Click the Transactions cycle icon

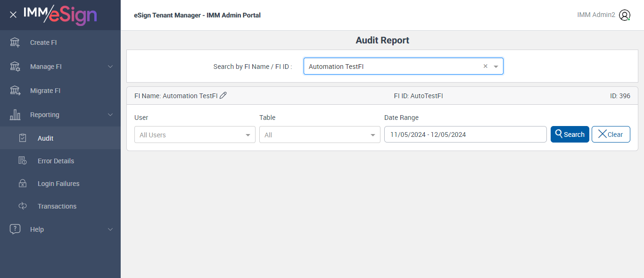pyautogui.click(x=23, y=206)
